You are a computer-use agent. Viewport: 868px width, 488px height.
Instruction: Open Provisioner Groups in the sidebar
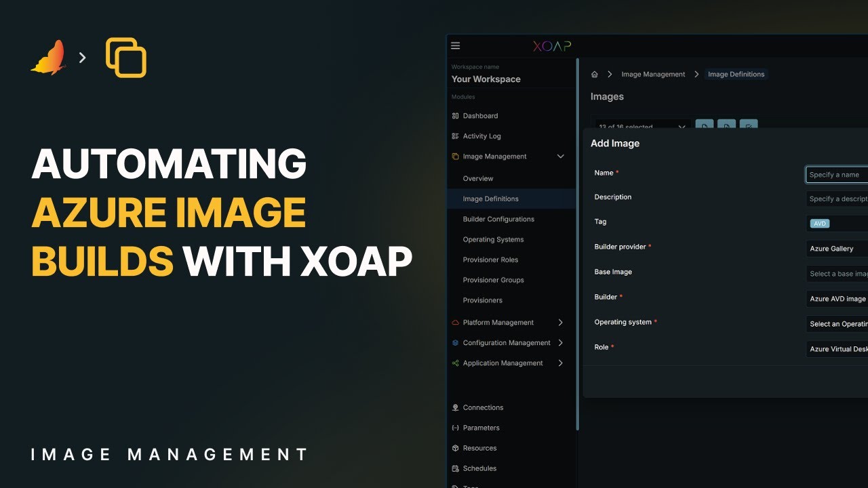pos(493,280)
